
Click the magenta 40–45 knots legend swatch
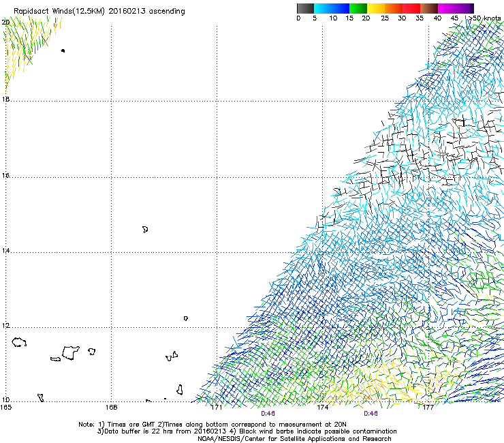(447, 8)
